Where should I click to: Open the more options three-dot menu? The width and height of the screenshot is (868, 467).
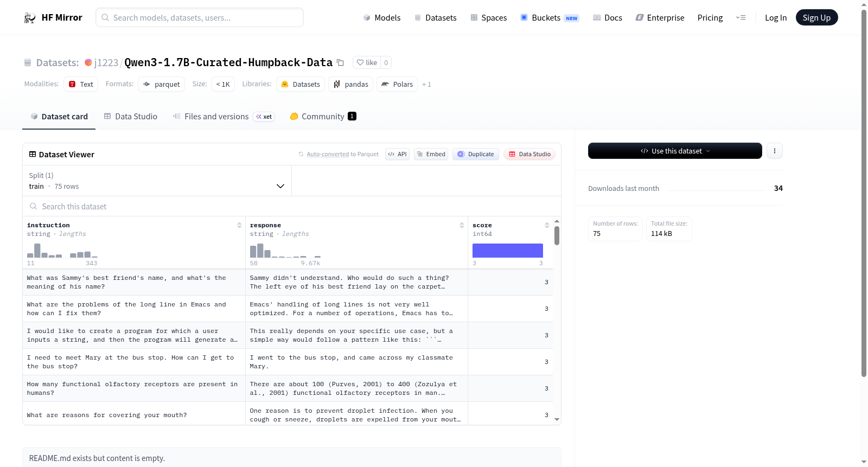(x=775, y=151)
